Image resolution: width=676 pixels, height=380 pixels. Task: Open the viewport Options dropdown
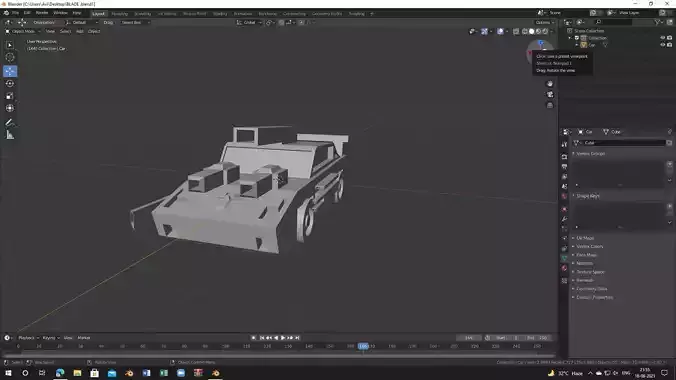pos(545,22)
